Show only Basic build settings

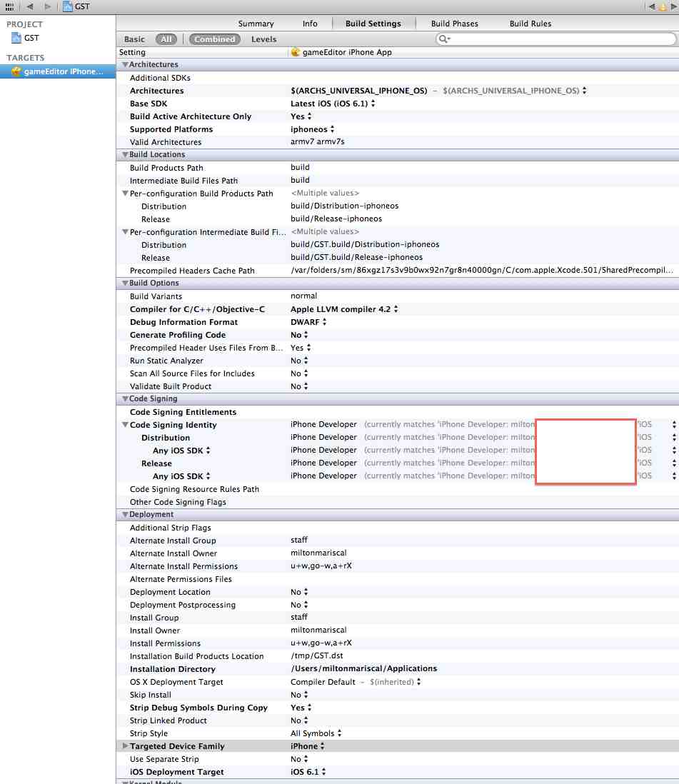click(134, 39)
